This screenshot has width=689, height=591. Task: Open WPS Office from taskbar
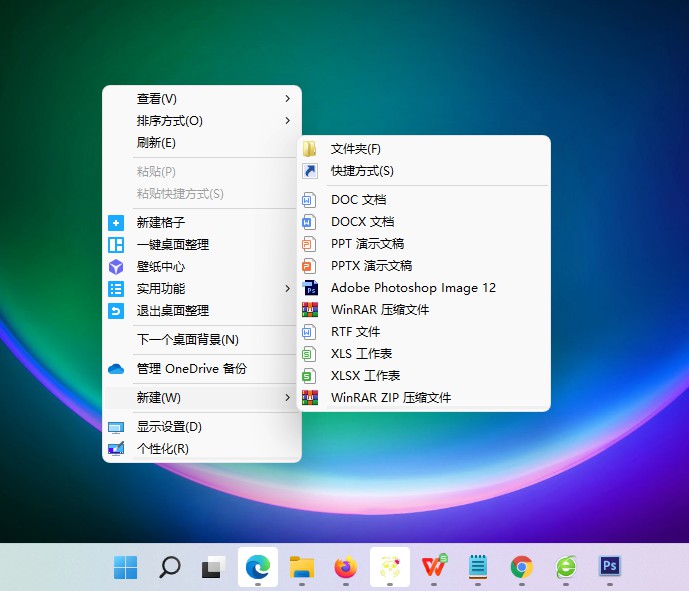[x=434, y=566]
